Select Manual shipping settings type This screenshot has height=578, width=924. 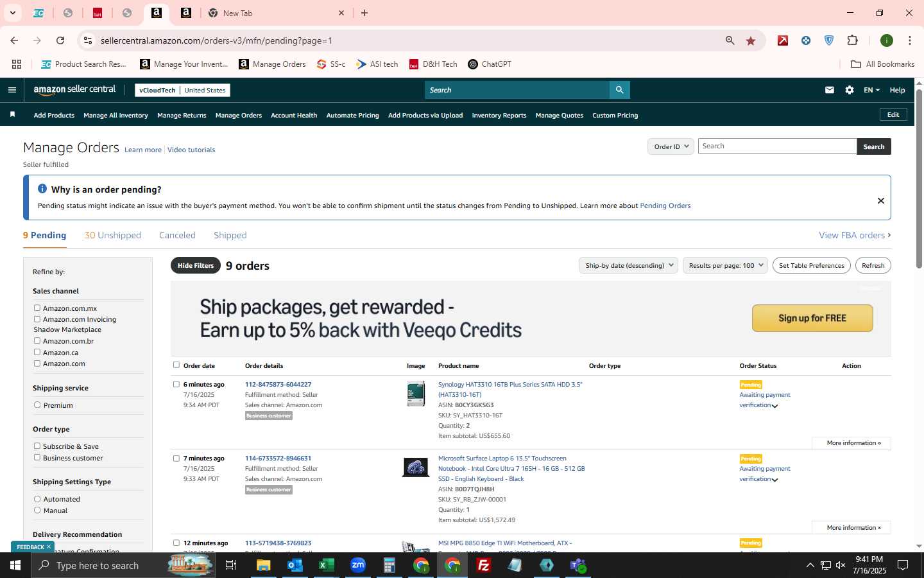[37, 511]
